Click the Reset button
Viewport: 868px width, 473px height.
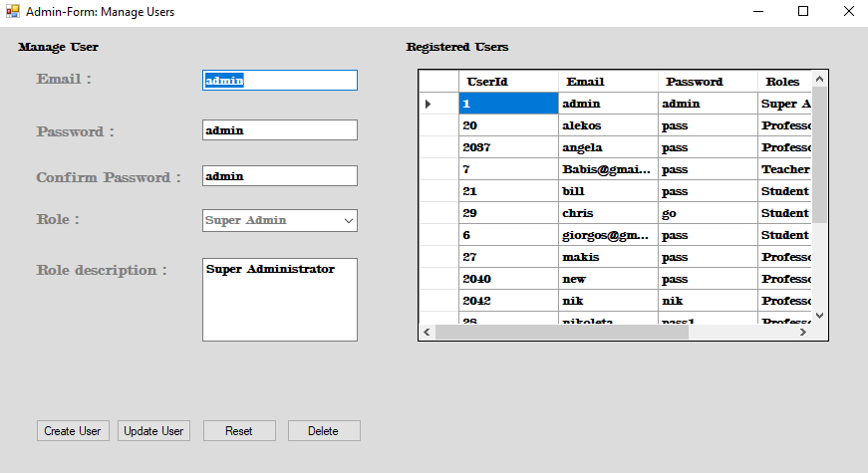(239, 431)
